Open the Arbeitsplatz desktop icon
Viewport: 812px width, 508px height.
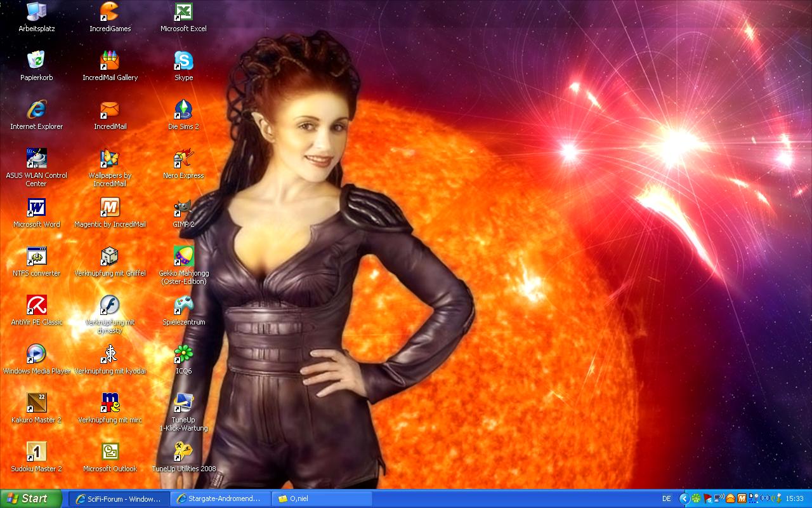pos(36,13)
